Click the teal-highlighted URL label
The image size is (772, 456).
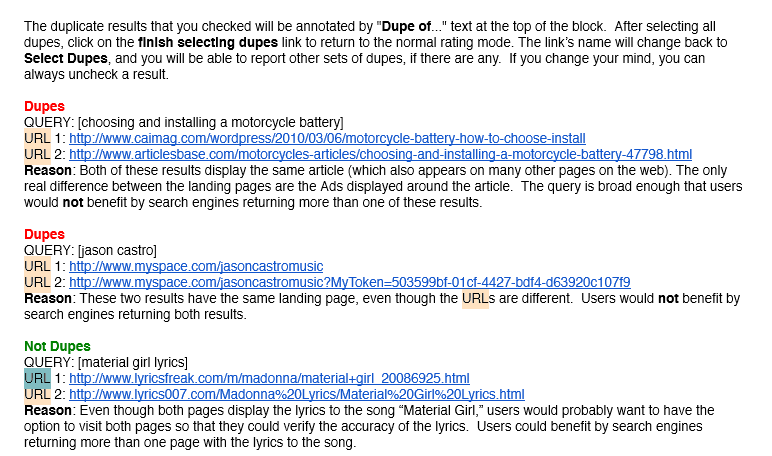(37, 378)
